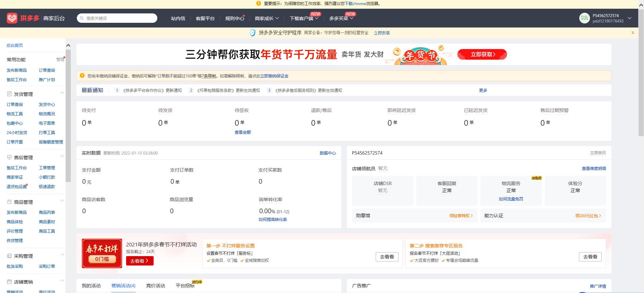
Task: Click the 春节不打烊 promotional thumbnail
Action: coord(102,253)
